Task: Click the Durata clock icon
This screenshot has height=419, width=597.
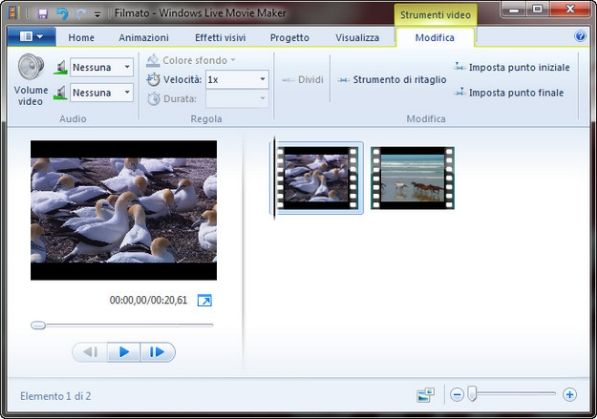Action: [x=153, y=99]
